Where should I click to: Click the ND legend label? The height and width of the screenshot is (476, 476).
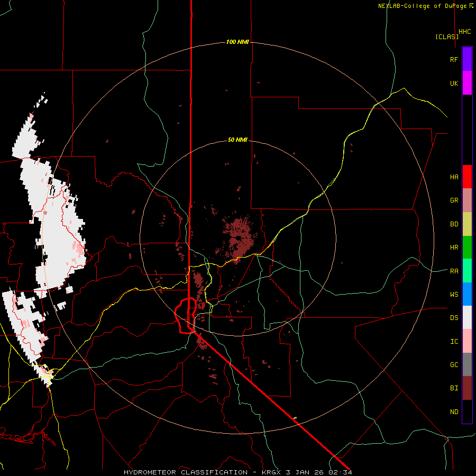tap(454, 412)
